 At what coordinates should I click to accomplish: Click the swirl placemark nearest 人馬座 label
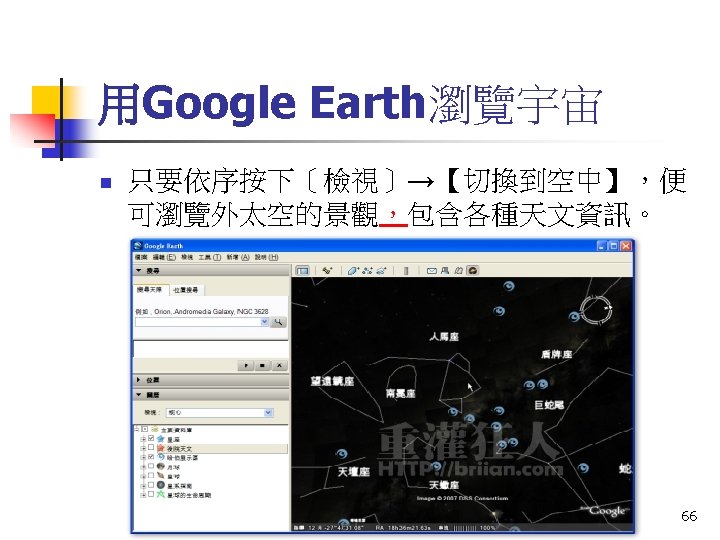(499, 311)
